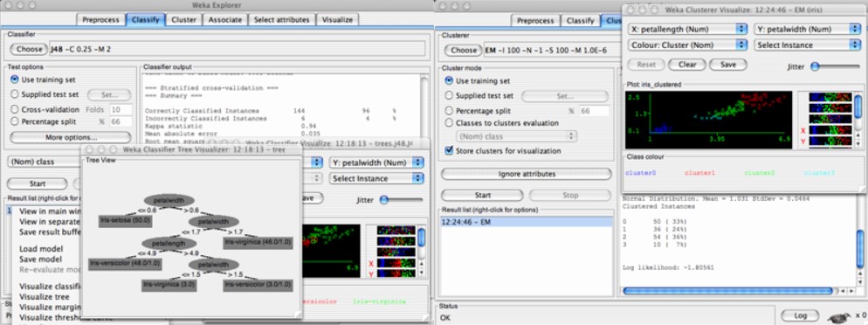The width and height of the screenshot is (868, 325).
Task: Open Y: petalwidth dropdown in Classifier Visualize
Action: pos(376,162)
